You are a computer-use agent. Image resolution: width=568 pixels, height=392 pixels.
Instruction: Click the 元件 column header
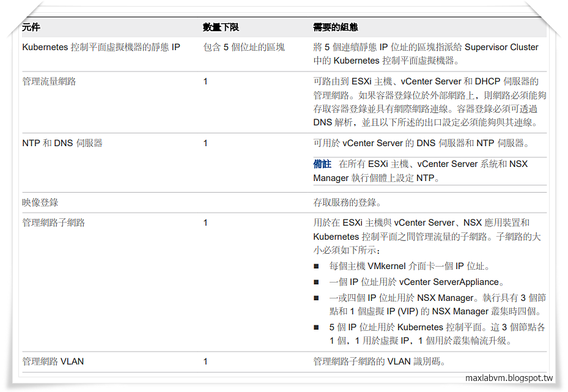[x=28, y=26]
